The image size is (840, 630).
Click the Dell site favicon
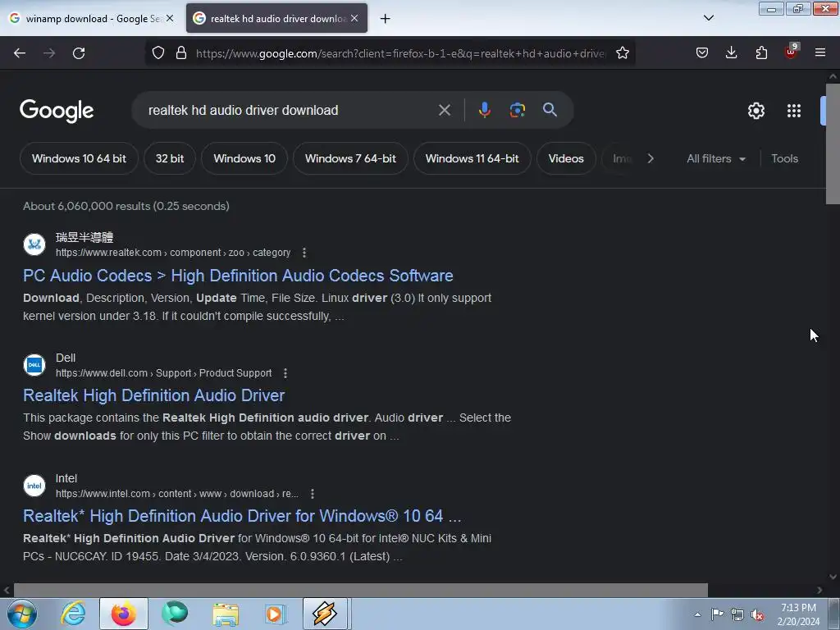(34, 365)
